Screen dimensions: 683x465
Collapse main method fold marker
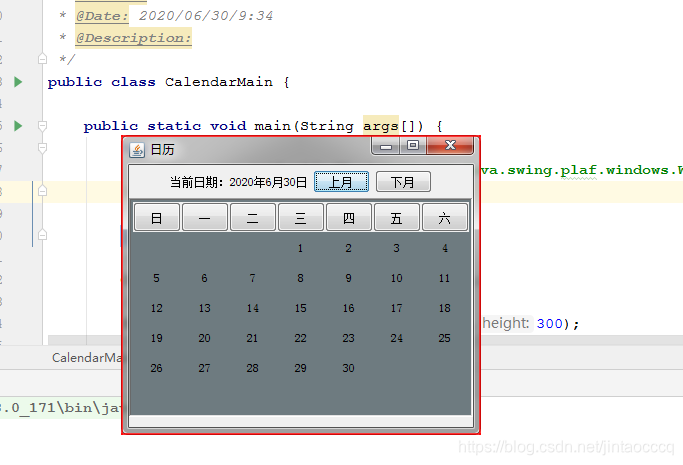tap(42, 126)
